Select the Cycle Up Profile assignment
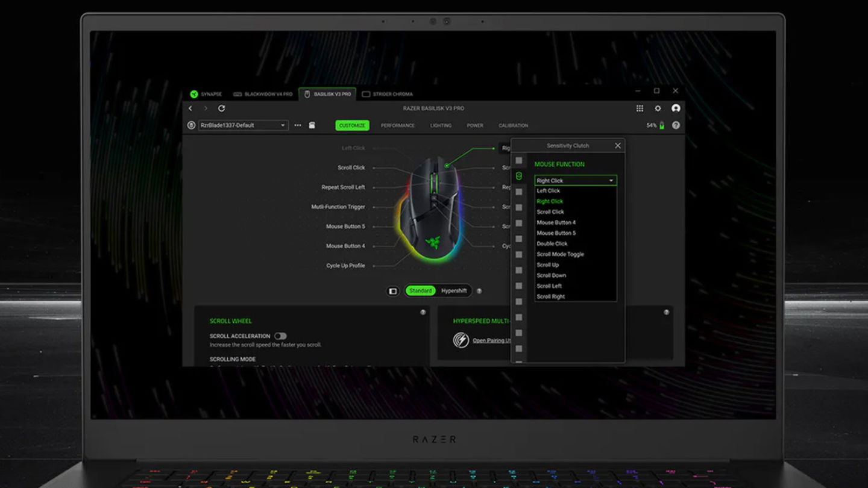 pyautogui.click(x=345, y=266)
